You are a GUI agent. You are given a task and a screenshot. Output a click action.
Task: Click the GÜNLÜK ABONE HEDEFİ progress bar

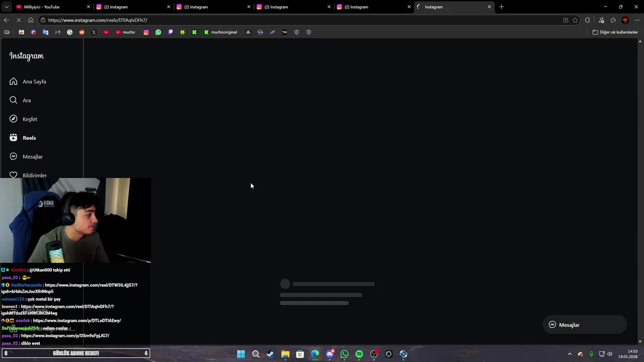coord(75,353)
